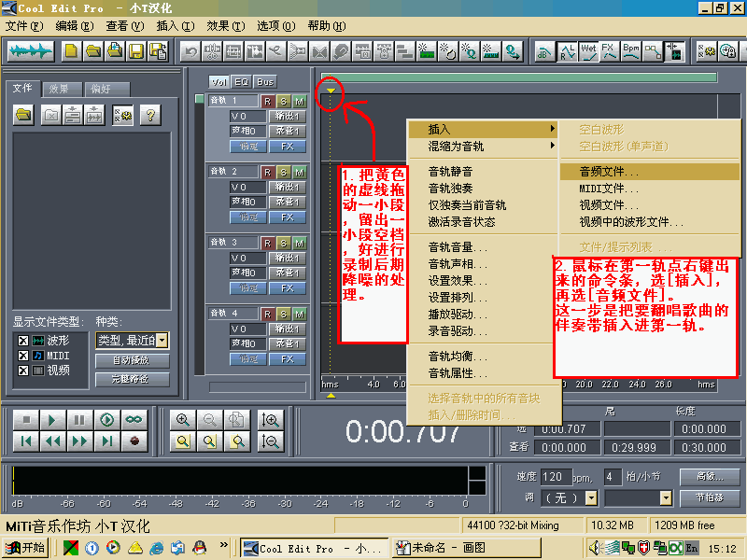Click the Rewind transport button
747x560 pixels.
53,441
